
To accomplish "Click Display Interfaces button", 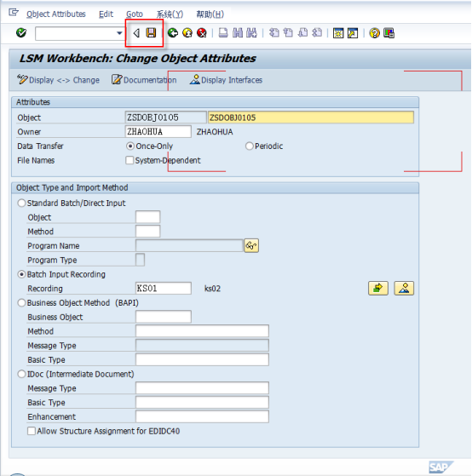I will [x=227, y=80].
